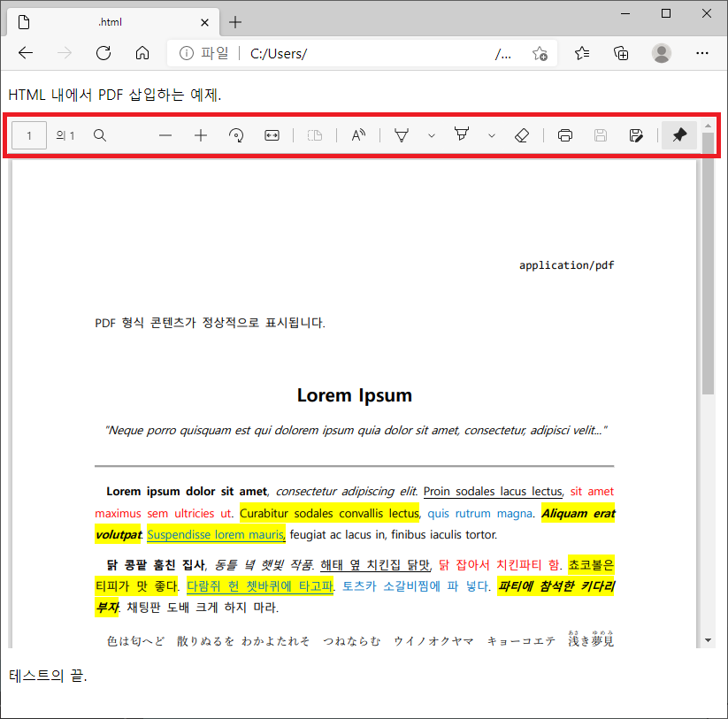Screen dimensions: 728x719
Task: Click the PDF Save as icon
Action: click(636, 135)
